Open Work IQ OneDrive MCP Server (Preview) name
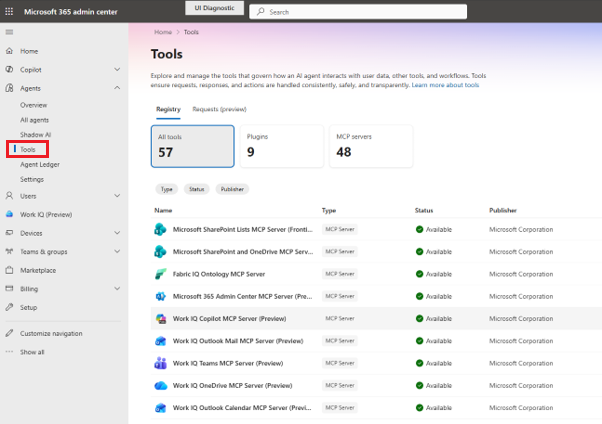 tap(233, 385)
